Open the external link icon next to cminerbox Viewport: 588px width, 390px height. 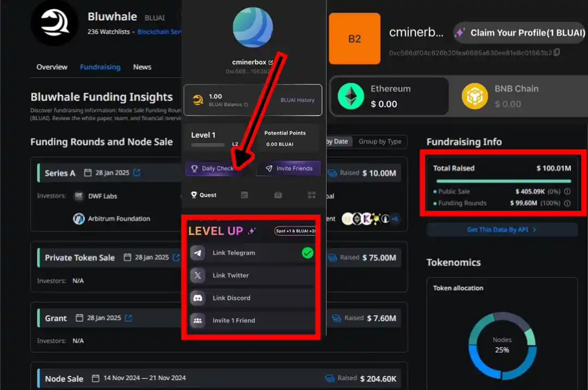(x=271, y=62)
